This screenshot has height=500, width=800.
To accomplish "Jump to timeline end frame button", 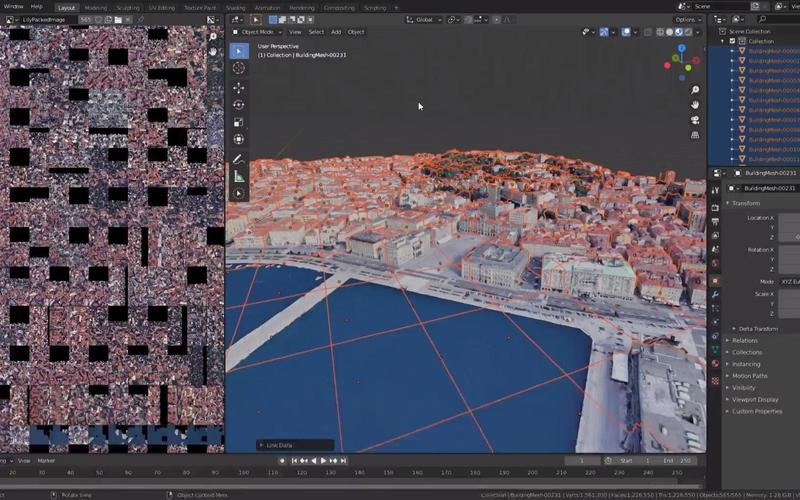I will click(343, 461).
